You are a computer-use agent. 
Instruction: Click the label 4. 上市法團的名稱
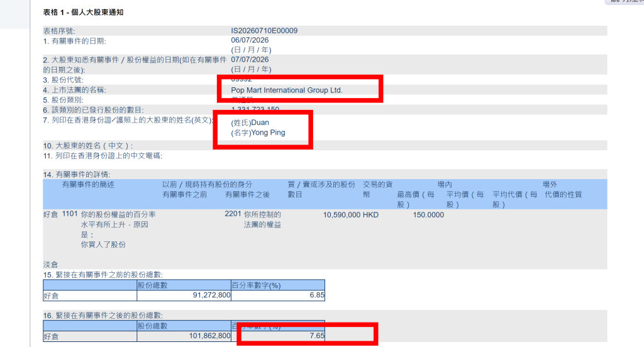pos(74,90)
